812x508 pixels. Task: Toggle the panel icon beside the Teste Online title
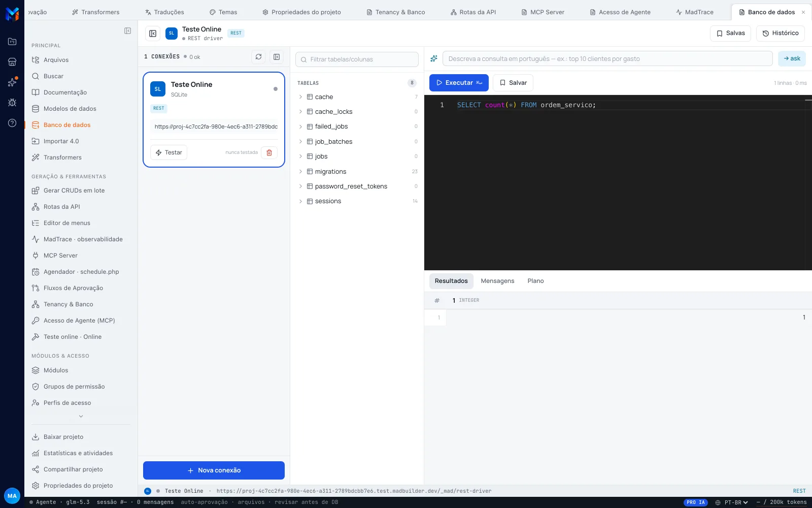tap(153, 34)
